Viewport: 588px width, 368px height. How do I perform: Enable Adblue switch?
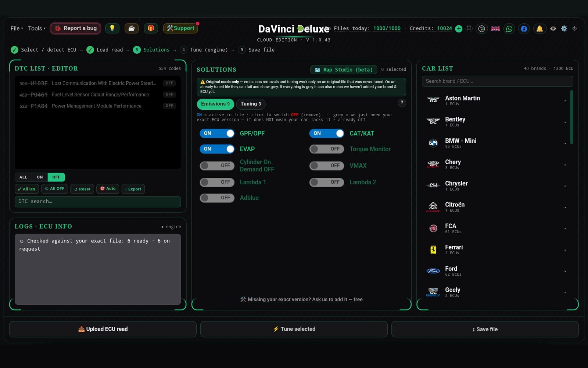coord(217,198)
